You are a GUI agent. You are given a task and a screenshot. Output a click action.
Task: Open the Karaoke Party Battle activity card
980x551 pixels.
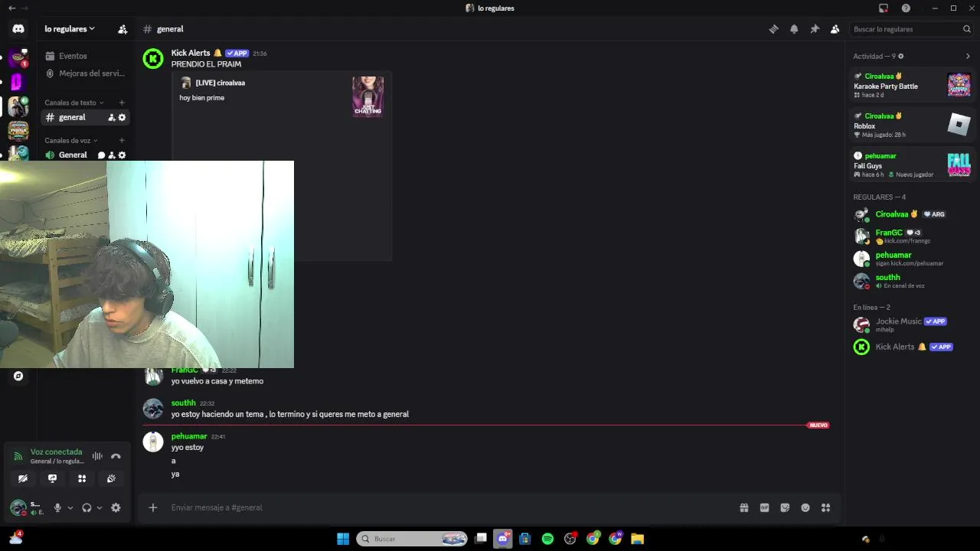(x=912, y=85)
